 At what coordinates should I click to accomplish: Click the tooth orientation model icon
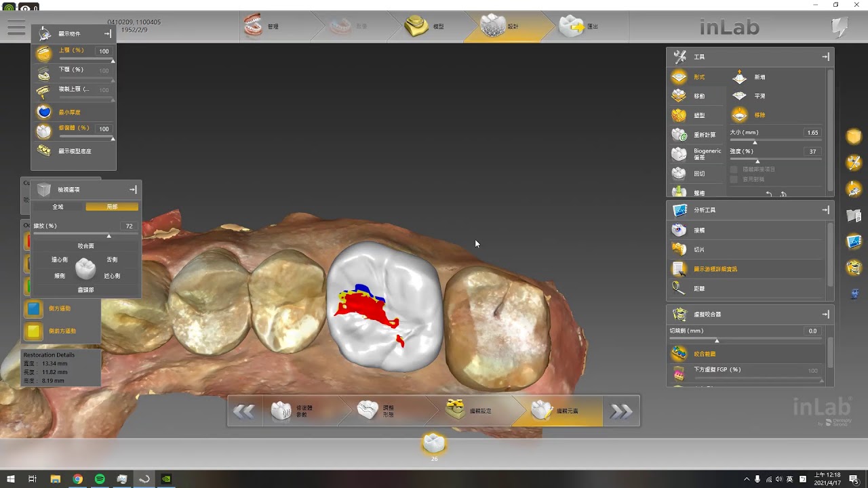(x=85, y=268)
